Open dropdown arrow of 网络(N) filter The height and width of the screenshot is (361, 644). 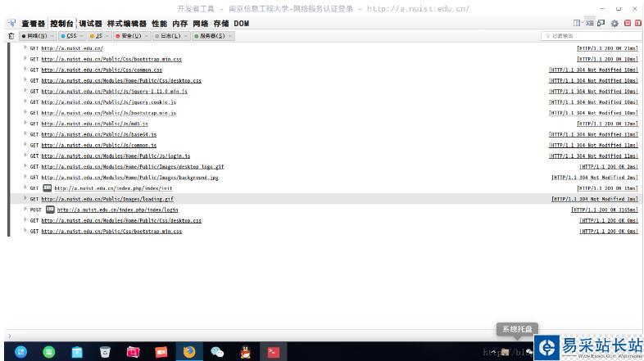52,36
